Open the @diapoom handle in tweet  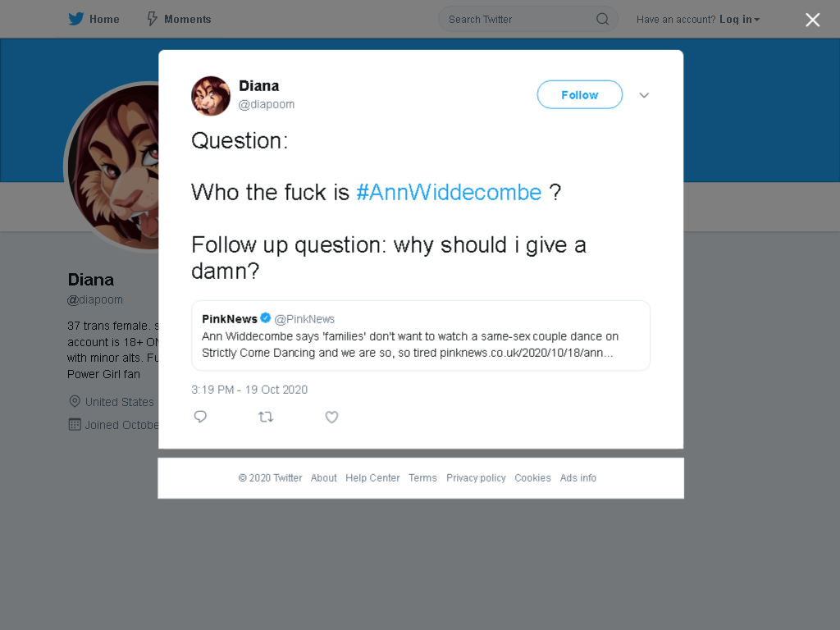tap(267, 104)
